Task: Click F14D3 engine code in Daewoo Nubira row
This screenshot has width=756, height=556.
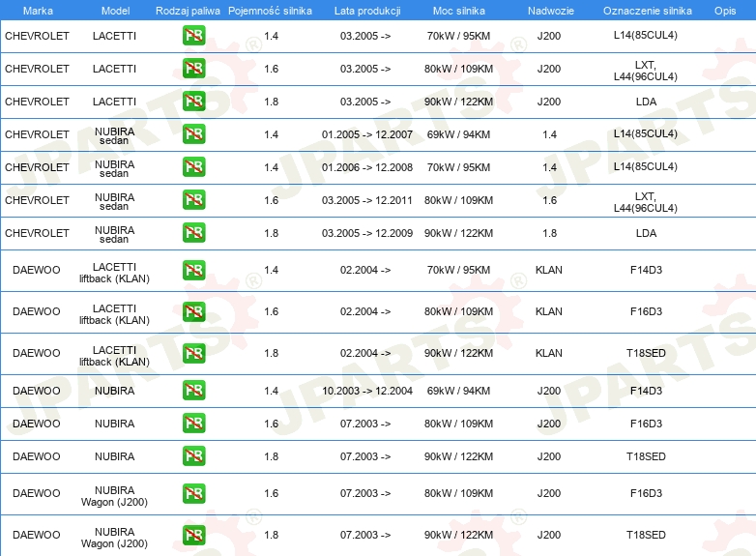Action: click(x=646, y=391)
